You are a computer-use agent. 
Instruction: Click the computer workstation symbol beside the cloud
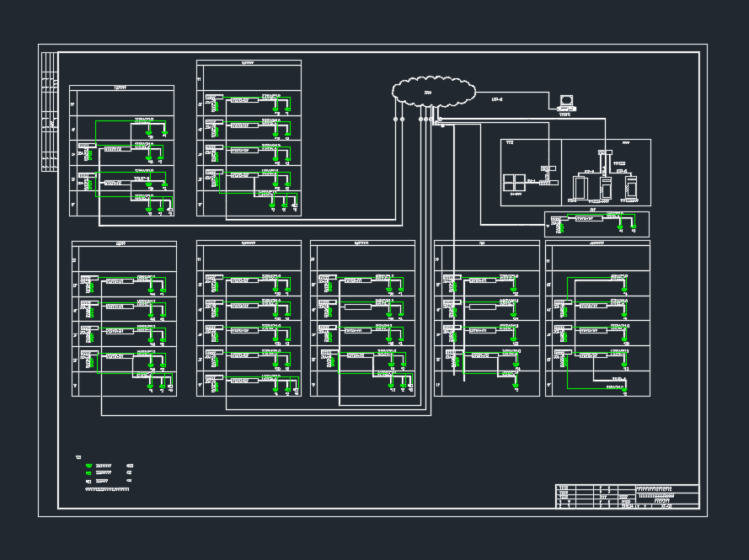(567, 103)
